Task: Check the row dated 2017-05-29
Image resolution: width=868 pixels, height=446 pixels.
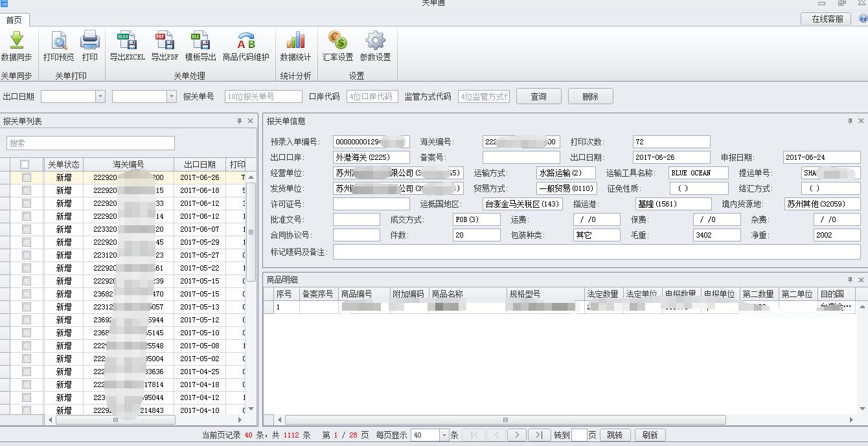Action: (26, 242)
